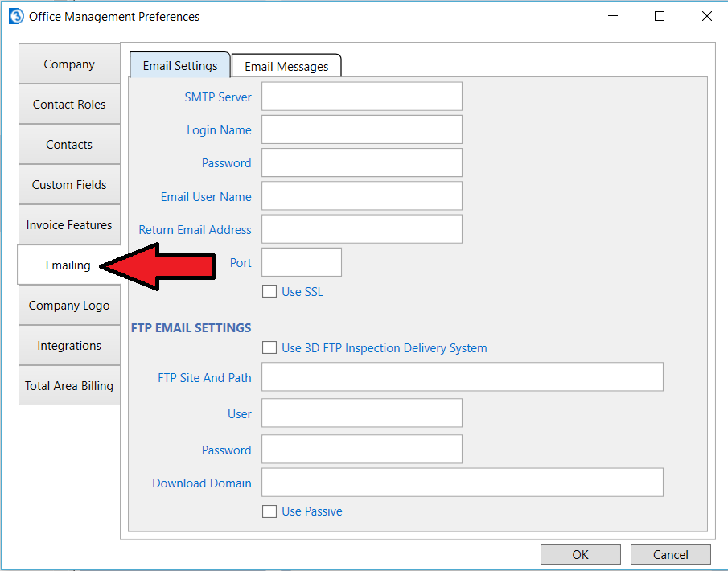The image size is (728, 571).
Task: Focus the Return Email Address field
Action: [362, 229]
